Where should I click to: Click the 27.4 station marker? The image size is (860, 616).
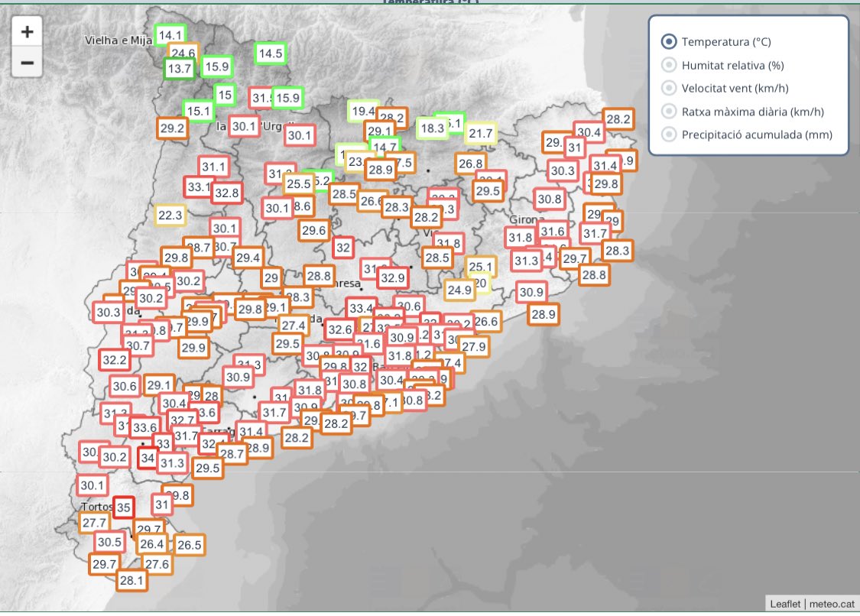[x=294, y=326]
